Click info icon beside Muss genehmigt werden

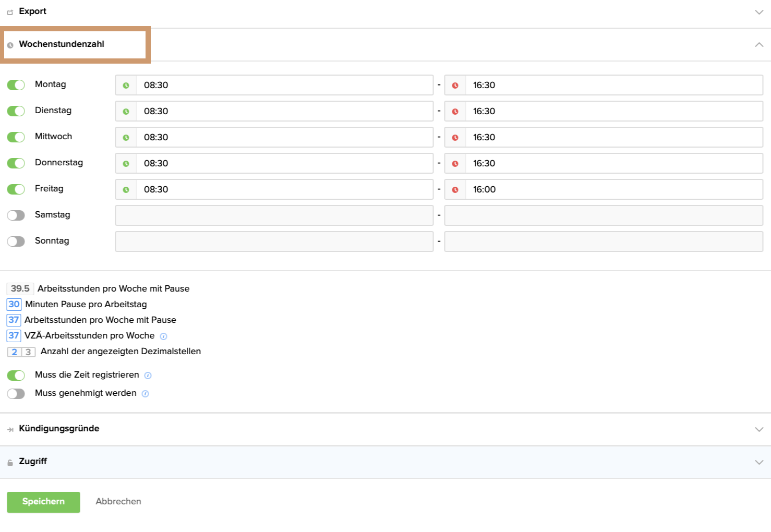[x=145, y=394]
